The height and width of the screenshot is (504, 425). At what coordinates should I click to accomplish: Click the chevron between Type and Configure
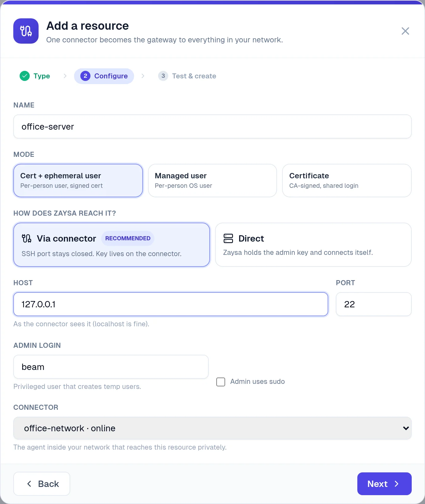click(x=65, y=76)
